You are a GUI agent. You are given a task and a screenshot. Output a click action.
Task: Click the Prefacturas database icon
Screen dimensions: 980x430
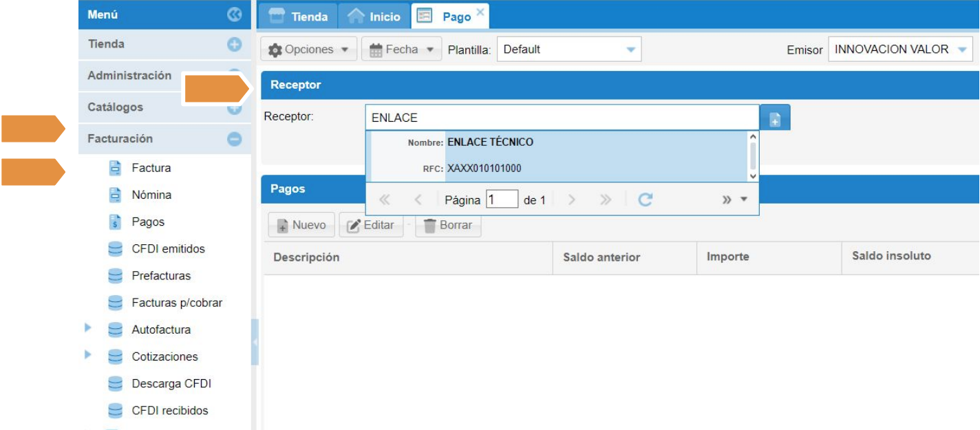(115, 276)
